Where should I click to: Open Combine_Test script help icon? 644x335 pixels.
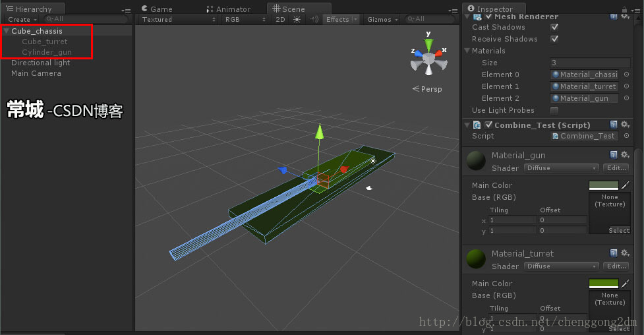pos(613,125)
